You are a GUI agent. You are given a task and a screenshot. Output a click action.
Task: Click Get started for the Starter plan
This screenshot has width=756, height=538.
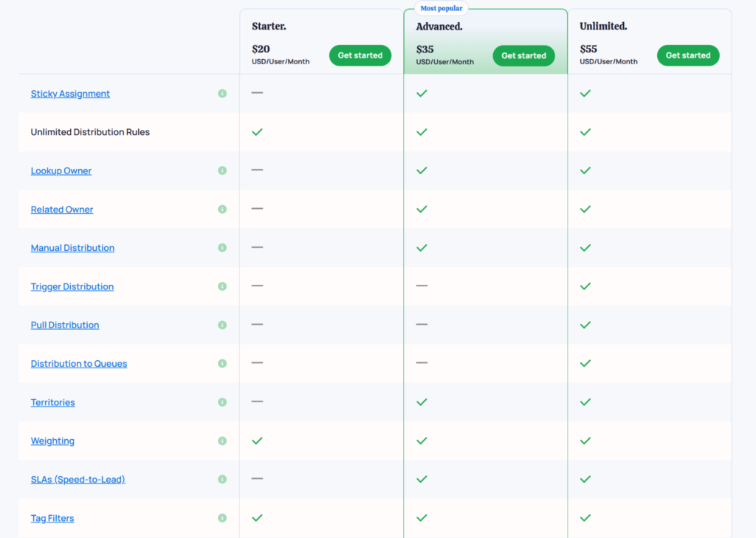tap(360, 55)
